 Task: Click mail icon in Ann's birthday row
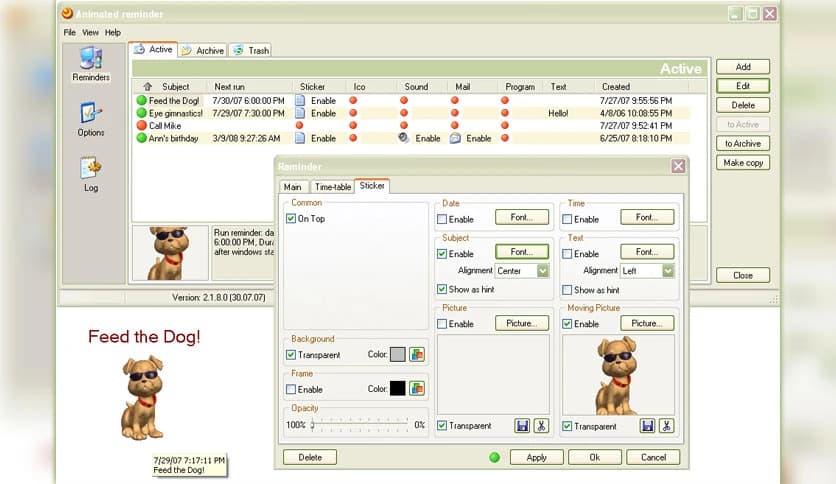click(455, 138)
